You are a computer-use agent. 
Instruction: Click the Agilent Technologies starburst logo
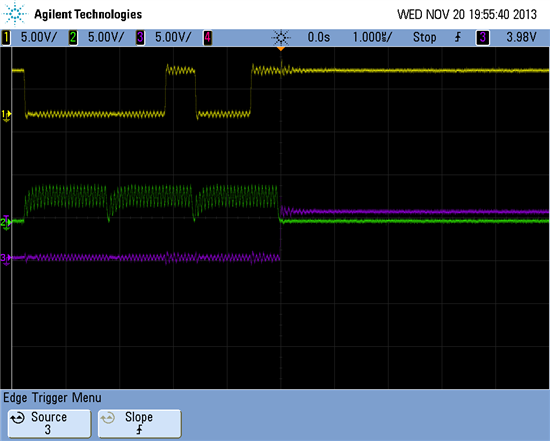coord(15,13)
